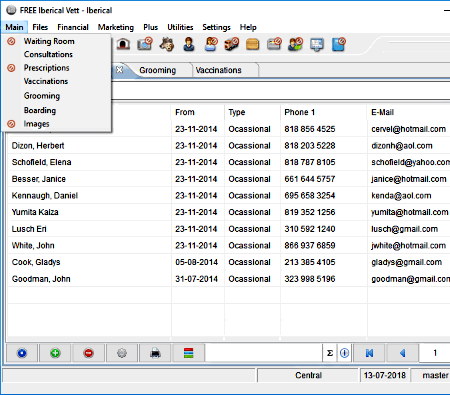Open the Main menu
The height and width of the screenshot is (395, 450).
tap(14, 27)
